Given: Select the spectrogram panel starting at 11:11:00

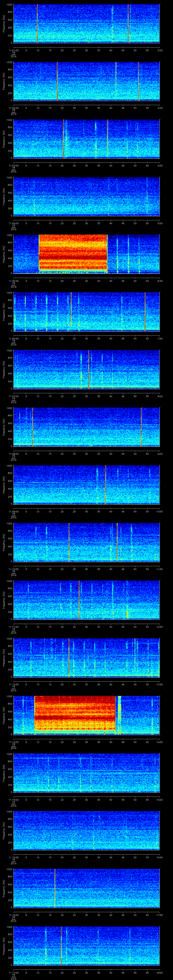Looking at the screenshot, I should (x=86, y=600).
